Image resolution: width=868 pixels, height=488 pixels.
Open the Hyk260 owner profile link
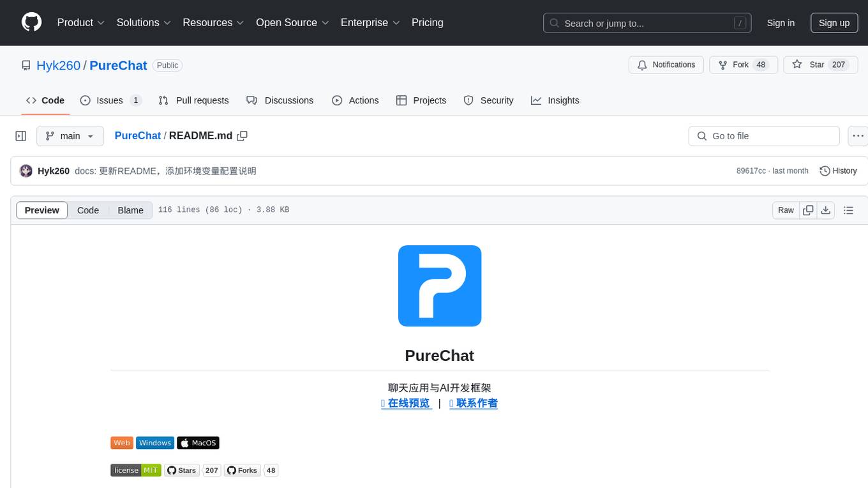pyautogui.click(x=59, y=65)
